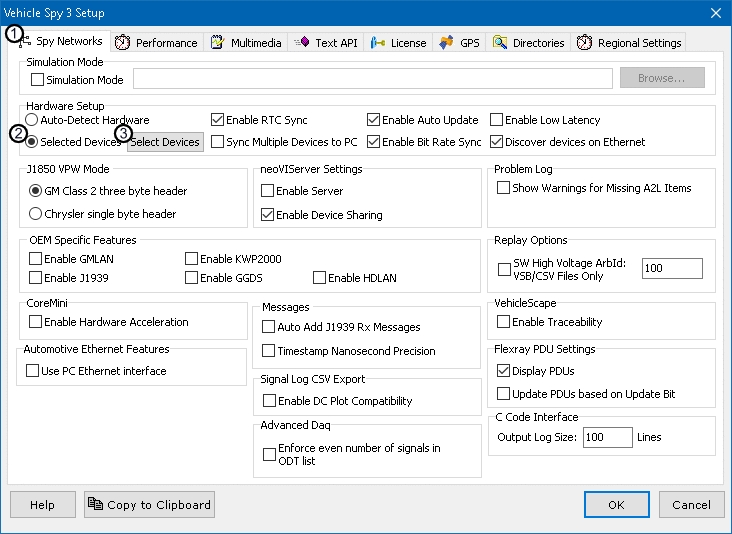
Task: Click the License tab key icon
Action: [377, 43]
